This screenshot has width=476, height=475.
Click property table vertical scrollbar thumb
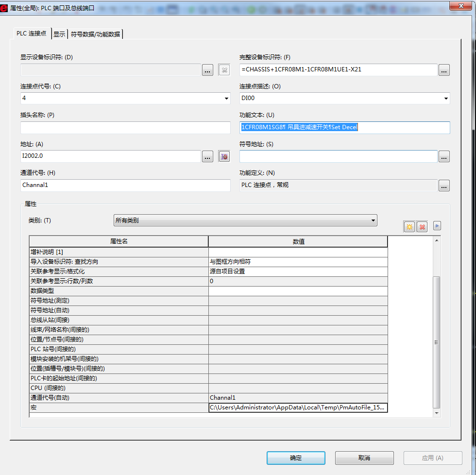pyautogui.click(x=436, y=342)
